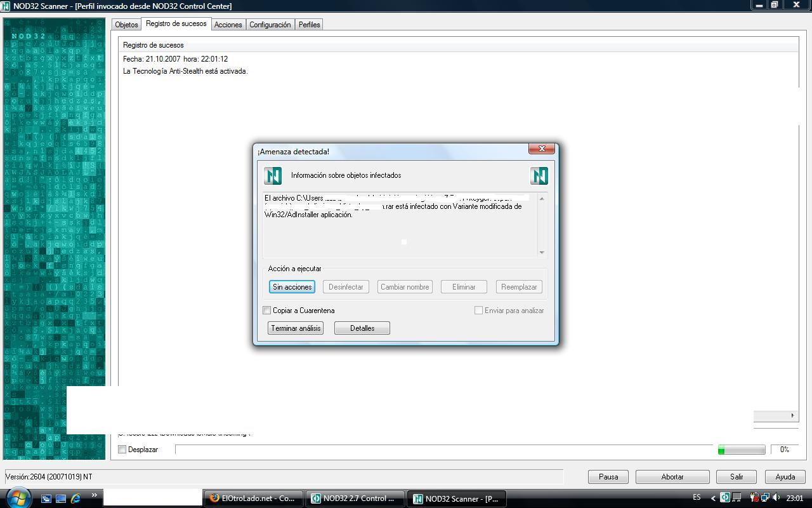Toggle the Desplazar checkbox
Image resolution: width=812 pixels, height=508 pixels.
pos(122,450)
